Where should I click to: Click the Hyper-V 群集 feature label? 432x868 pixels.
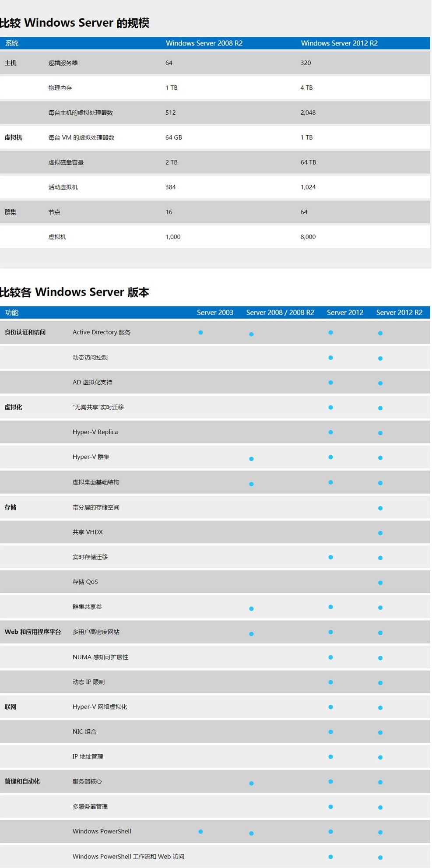pos(91,457)
